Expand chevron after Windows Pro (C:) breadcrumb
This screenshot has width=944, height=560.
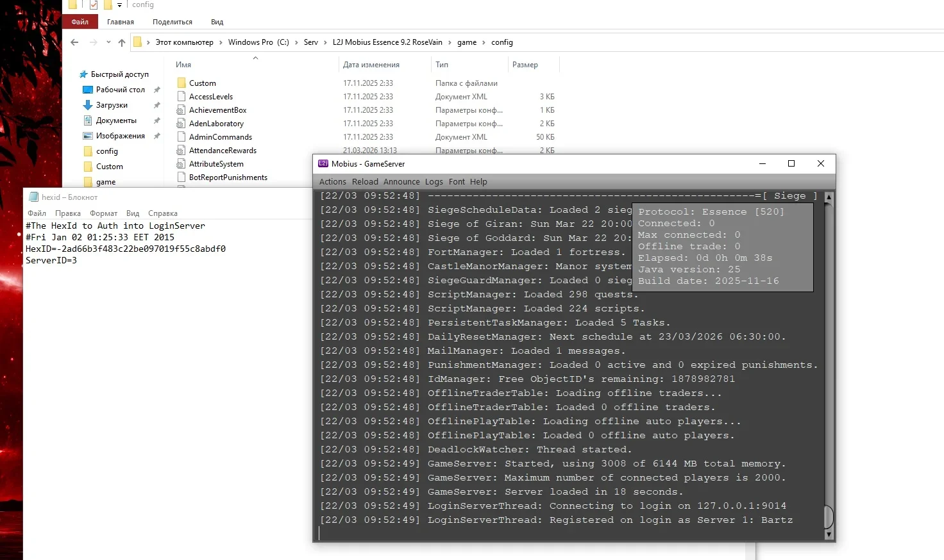pyautogui.click(x=296, y=42)
